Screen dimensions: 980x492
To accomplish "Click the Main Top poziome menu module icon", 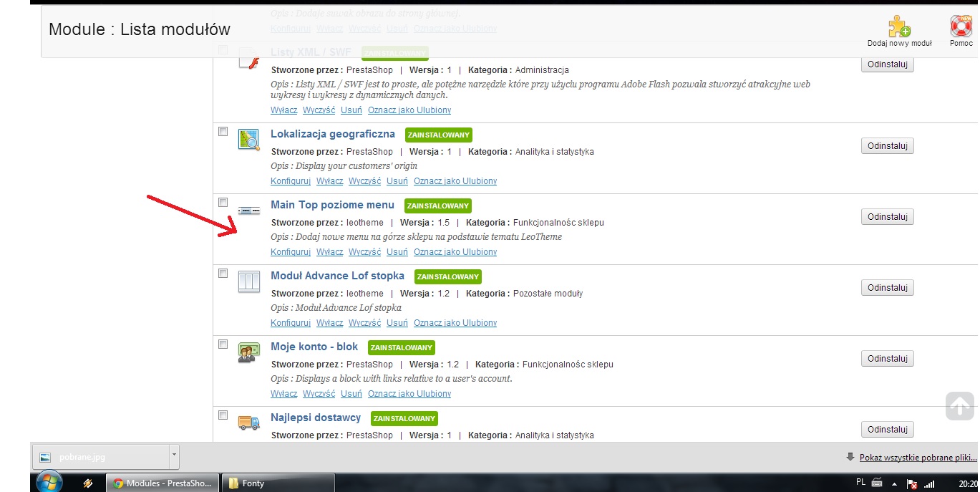I will click(248, 211).
